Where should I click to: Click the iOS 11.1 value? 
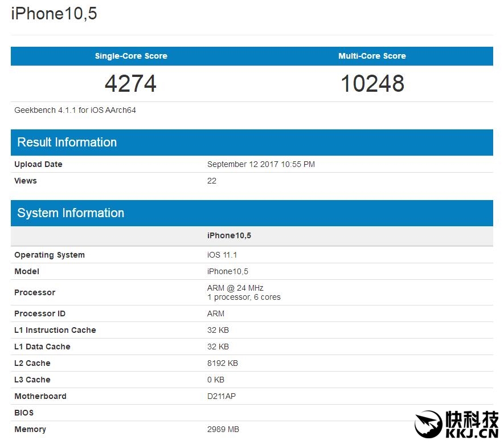[x=222, y=255]
